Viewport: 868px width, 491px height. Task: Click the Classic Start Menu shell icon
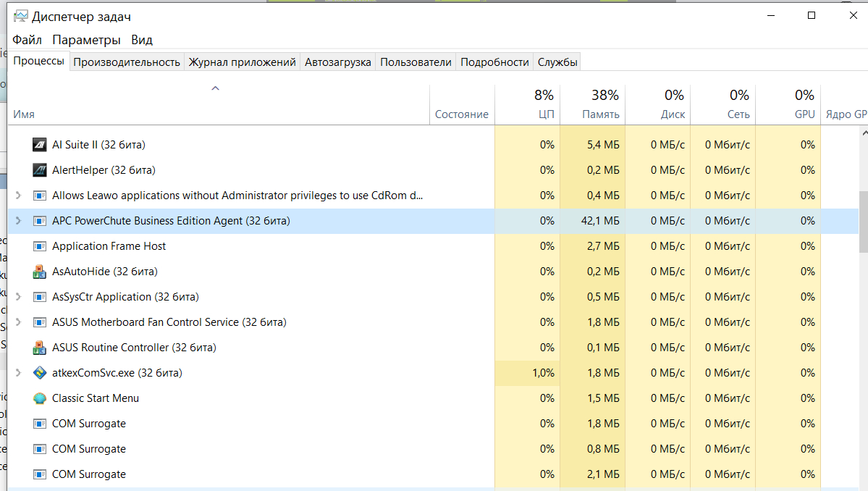click(40, 398)
